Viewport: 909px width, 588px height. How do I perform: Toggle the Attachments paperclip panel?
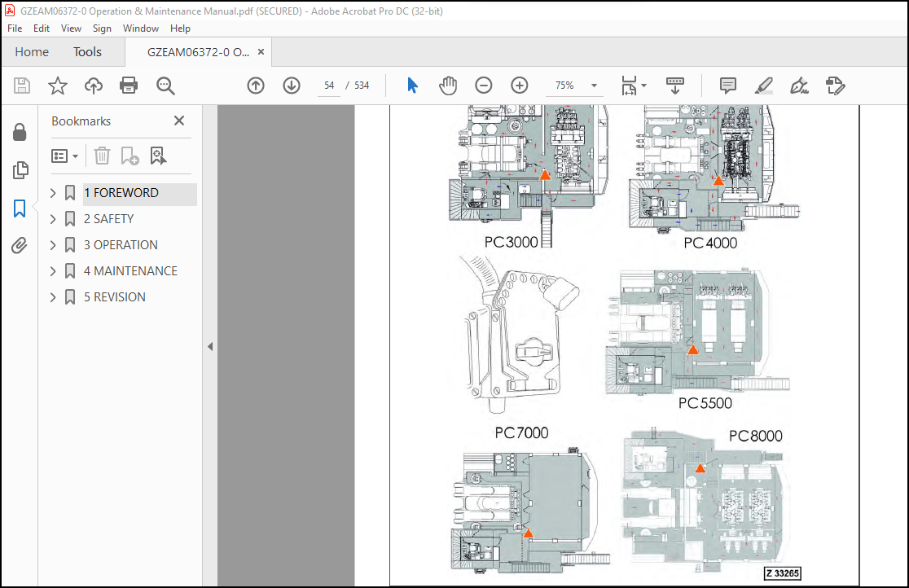click(20, 246)
